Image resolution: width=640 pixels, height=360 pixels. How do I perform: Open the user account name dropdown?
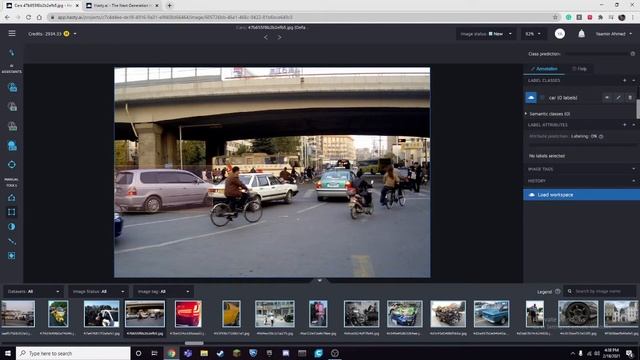point(613,34)
